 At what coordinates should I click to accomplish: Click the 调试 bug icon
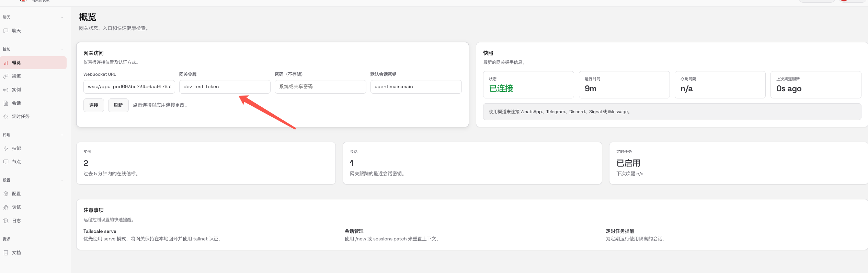click(x=6, y=207)
